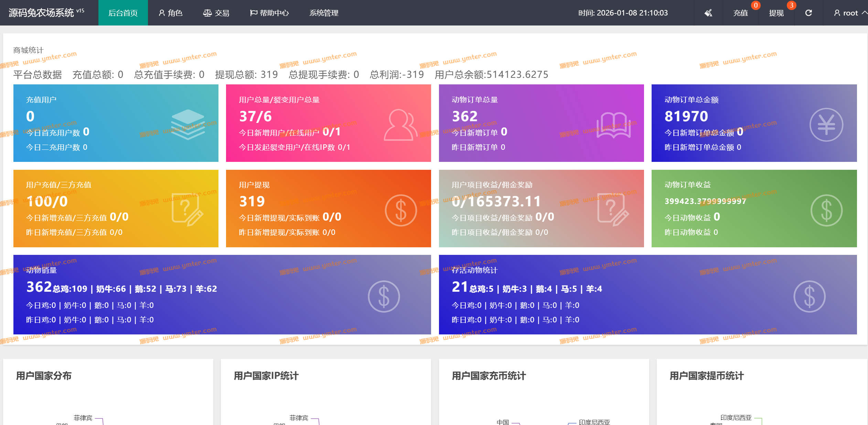Click the 源码兔农场系统 logo title
868x425 pixels.
click(41, 13)
